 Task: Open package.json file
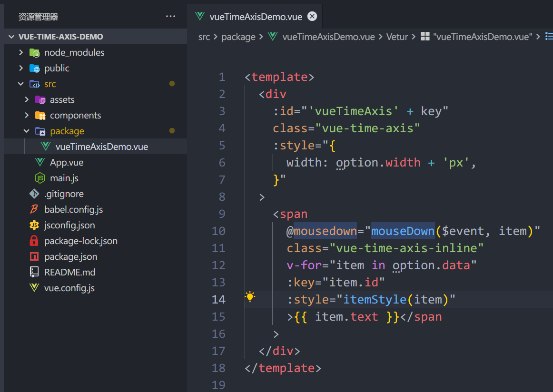[x=96, y=256]
